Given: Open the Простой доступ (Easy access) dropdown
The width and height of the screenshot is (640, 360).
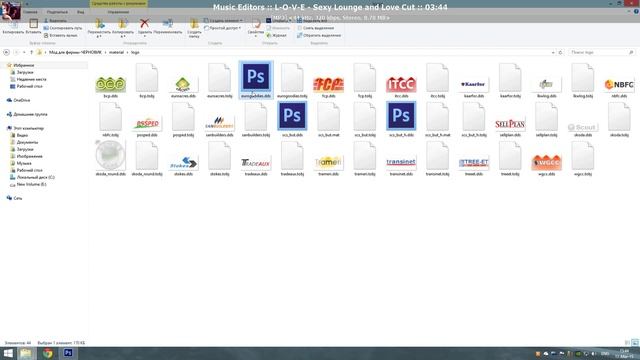Looking at the screenshot, I should (223, 28).
